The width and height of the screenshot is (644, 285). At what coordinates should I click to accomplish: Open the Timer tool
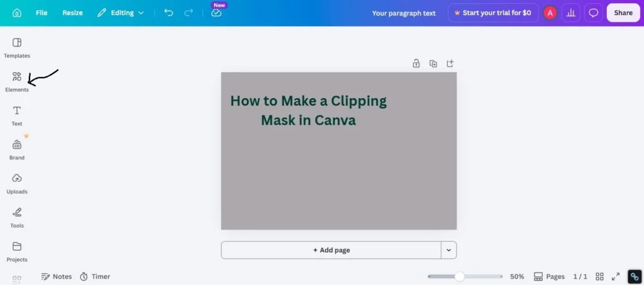pyautogui.click(x=95, y=276)
